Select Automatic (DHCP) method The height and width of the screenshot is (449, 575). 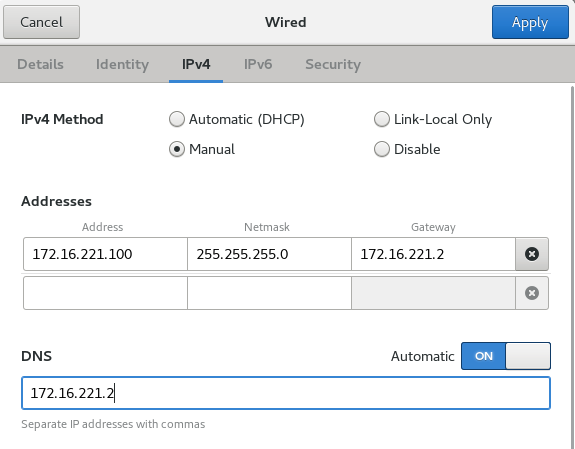point(237,119)
